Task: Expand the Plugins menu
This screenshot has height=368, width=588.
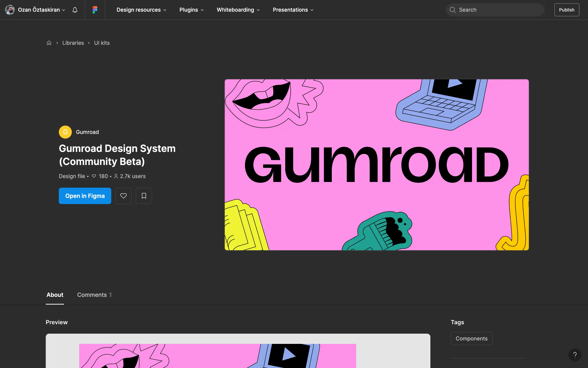Action: coord(191,10)
